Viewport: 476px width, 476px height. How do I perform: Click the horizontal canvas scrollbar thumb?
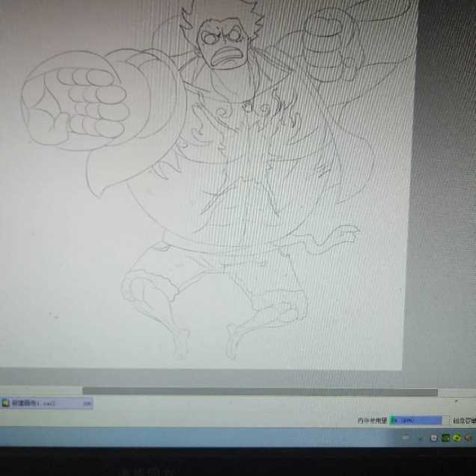coord(260,391)
